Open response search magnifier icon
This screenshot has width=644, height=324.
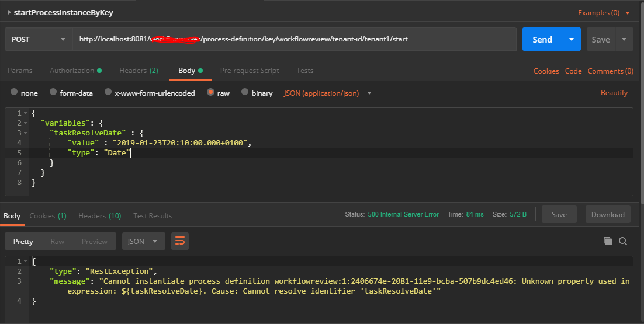pyautogui.click(x=623, y=241)
